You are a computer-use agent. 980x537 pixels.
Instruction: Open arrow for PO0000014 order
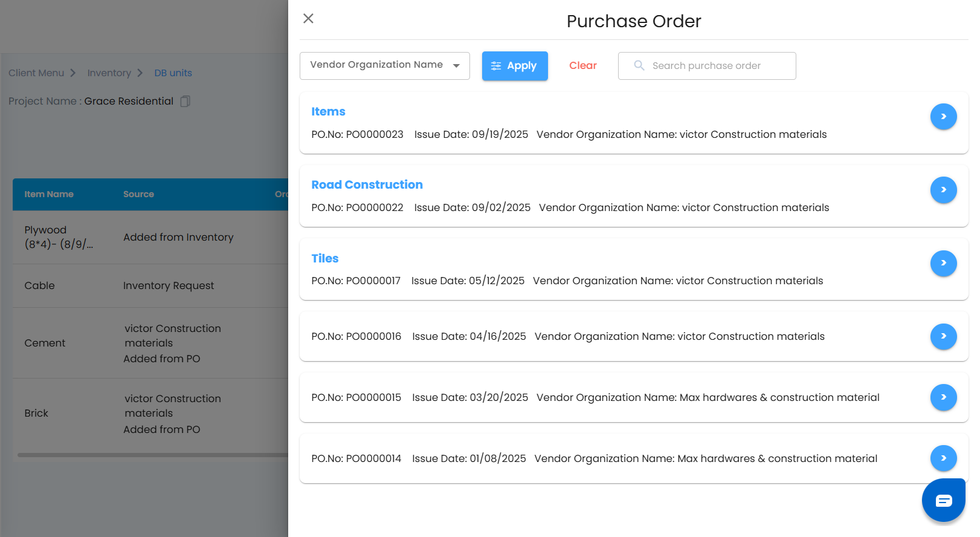[x=943, y=458]
